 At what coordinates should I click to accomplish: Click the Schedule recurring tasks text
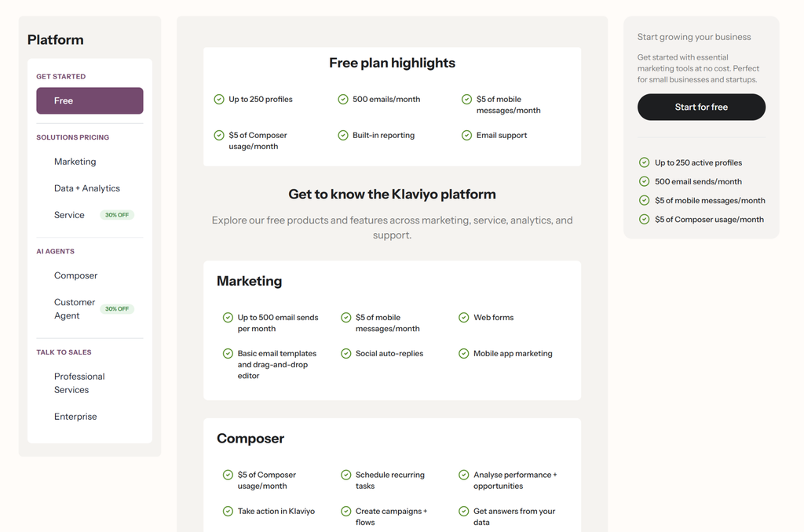tap(390, 480)
